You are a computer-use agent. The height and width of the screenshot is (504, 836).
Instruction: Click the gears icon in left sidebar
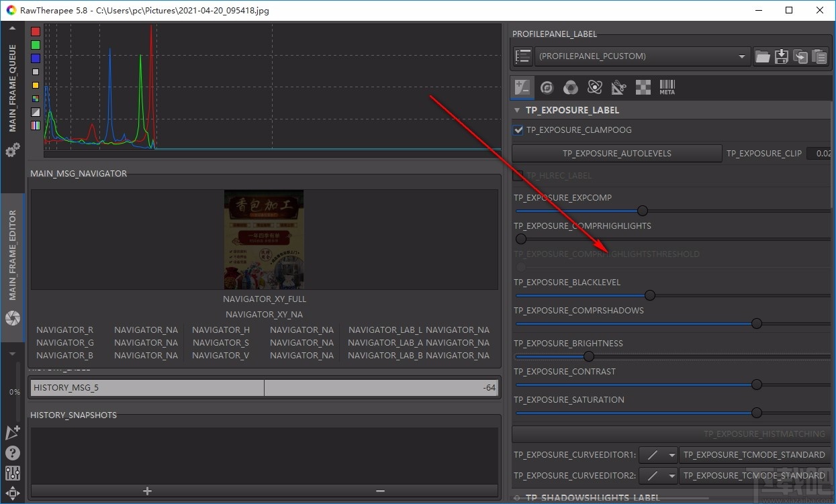13,151
